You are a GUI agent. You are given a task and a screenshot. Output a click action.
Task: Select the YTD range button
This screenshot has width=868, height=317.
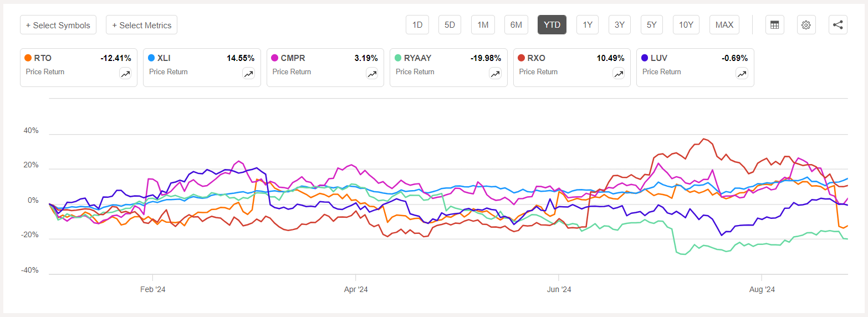[x=552, y=25]
